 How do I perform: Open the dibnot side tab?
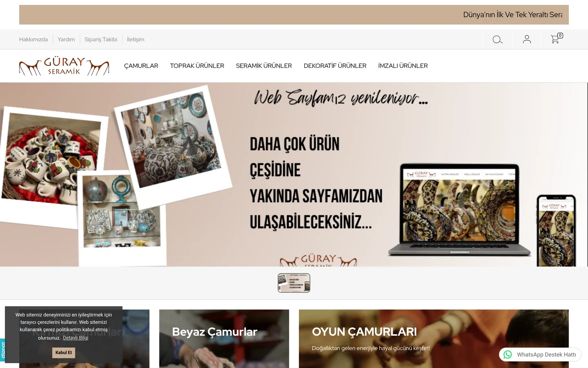pos(3,350)
